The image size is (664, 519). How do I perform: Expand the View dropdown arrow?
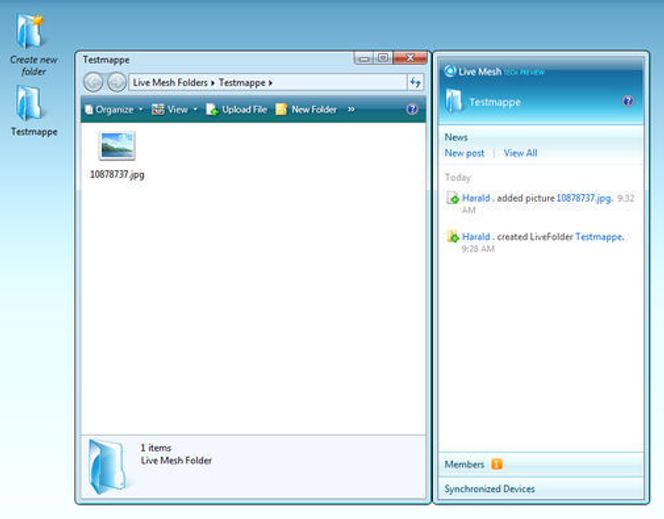pos(195,110)
